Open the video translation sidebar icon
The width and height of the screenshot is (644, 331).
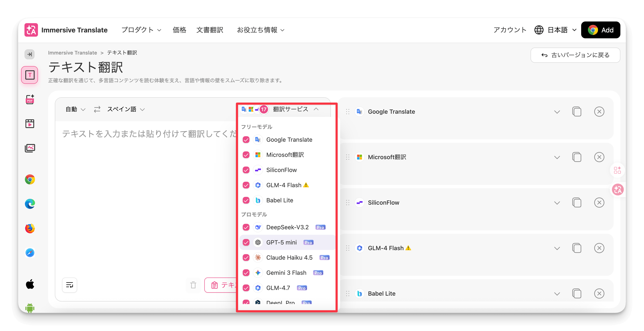30,124
